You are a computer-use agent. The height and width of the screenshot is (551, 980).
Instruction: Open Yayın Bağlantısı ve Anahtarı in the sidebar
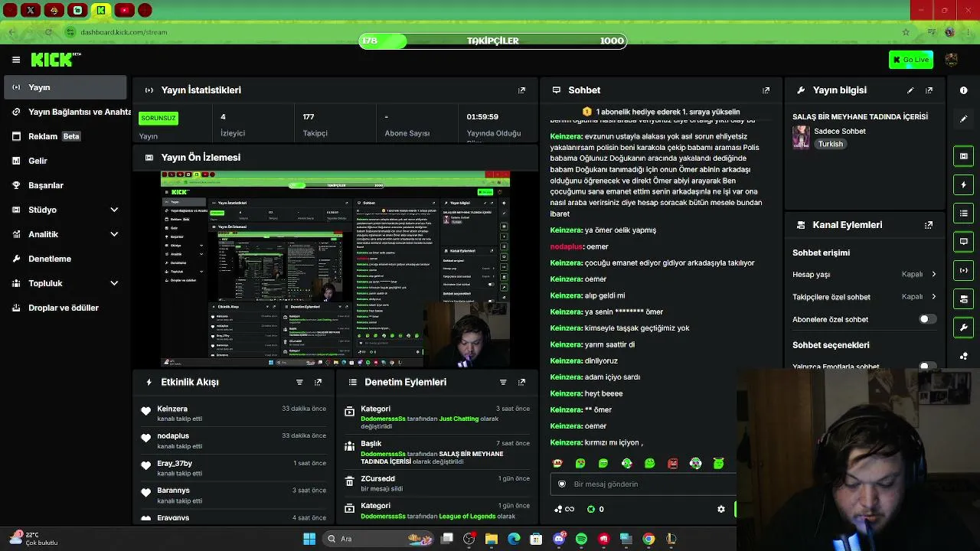pyautogui.click(x=67, y=112)
